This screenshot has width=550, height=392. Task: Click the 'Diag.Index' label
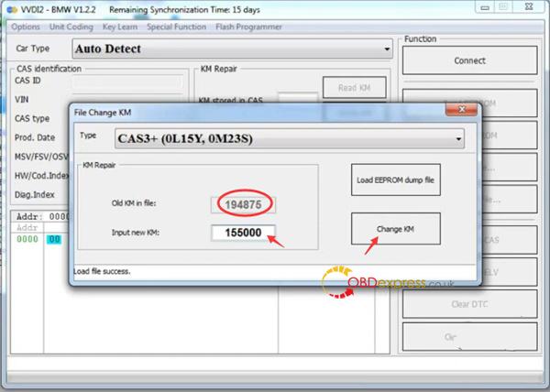(x=35, y=195)
